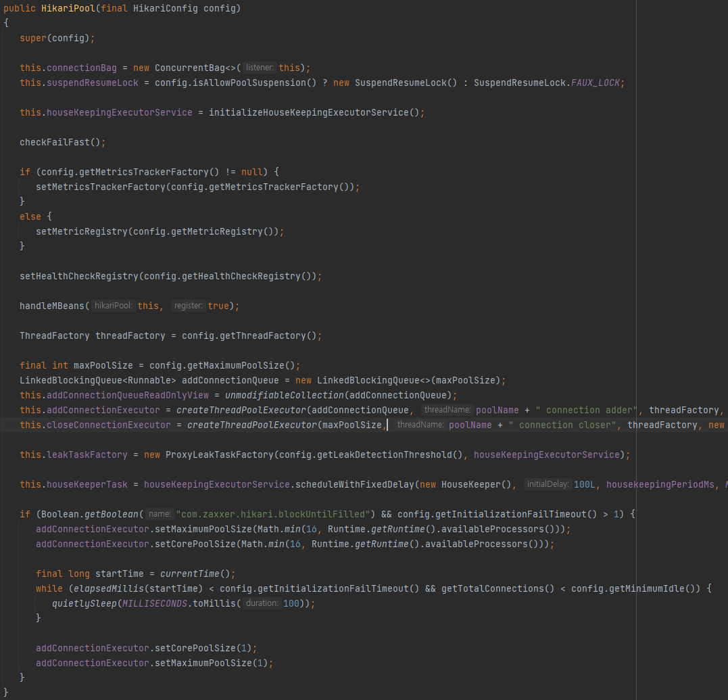Screen dimensions: 728x700
Task: Click the houseKeepingExecutorService field assignment
Action: (120, 112)
